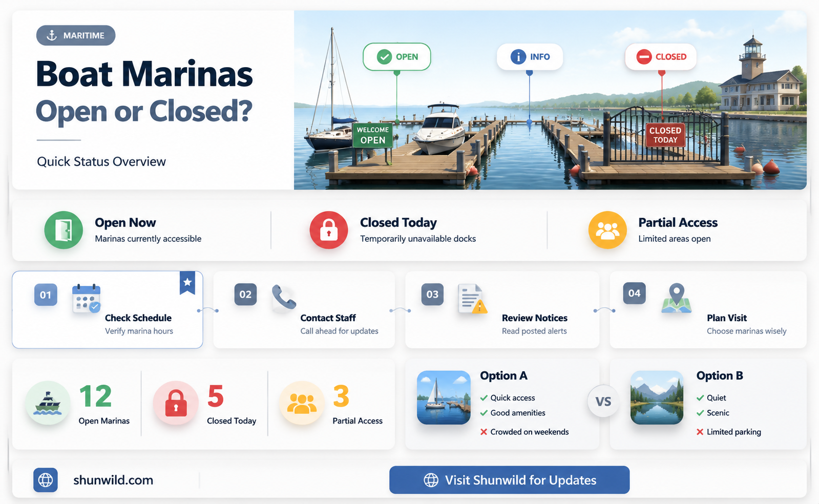
Task: Click the red CLOSED status pin
Action: click(661, 57)
